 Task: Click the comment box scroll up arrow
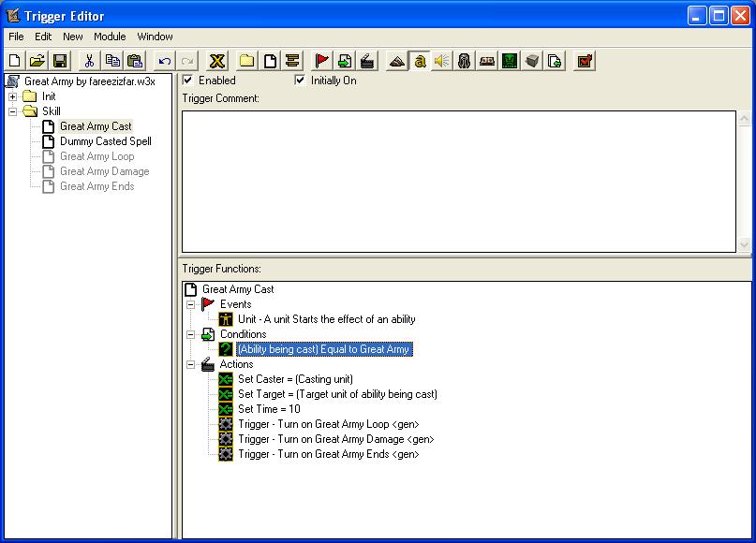click(x=744, y=118)
